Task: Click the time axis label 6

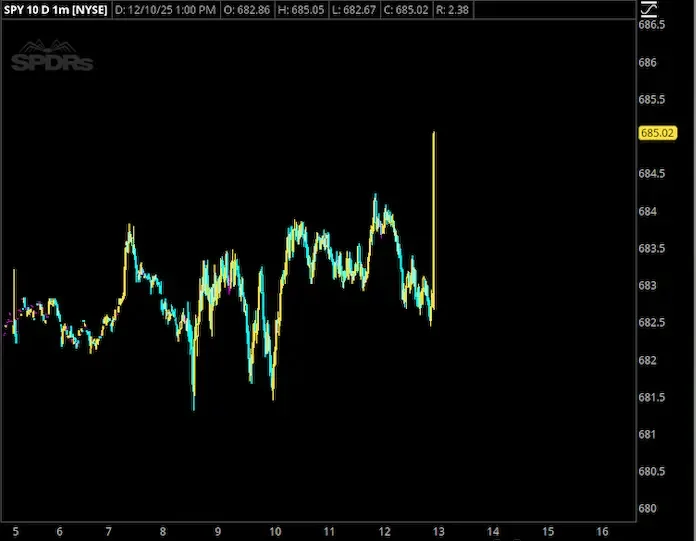Action: (x=59, y=532)
